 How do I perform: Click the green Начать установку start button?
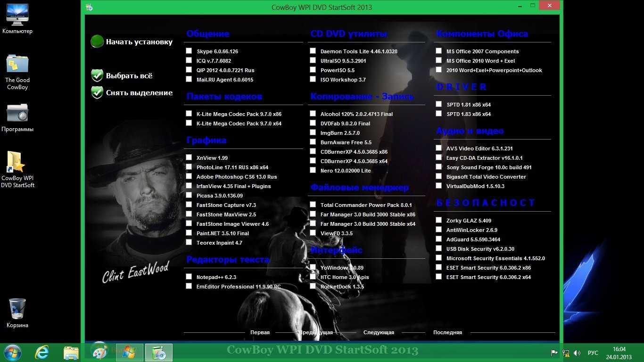click(x=97, y=41)
